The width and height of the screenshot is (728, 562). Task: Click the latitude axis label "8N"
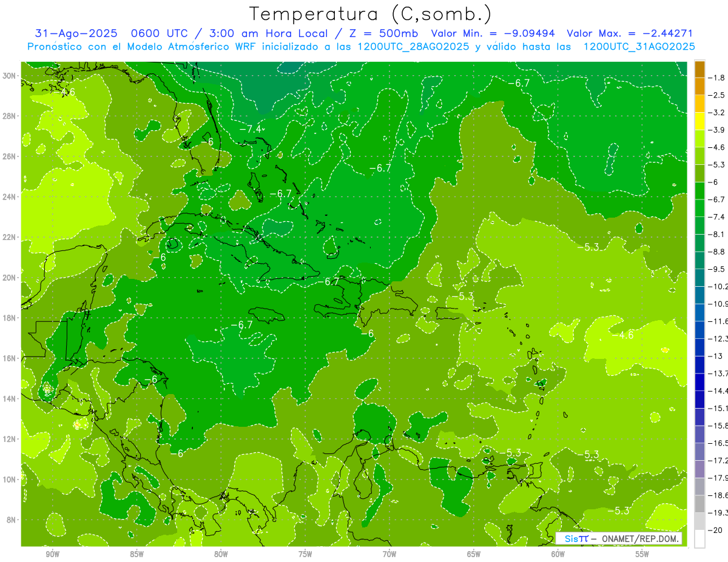[12, 520]
